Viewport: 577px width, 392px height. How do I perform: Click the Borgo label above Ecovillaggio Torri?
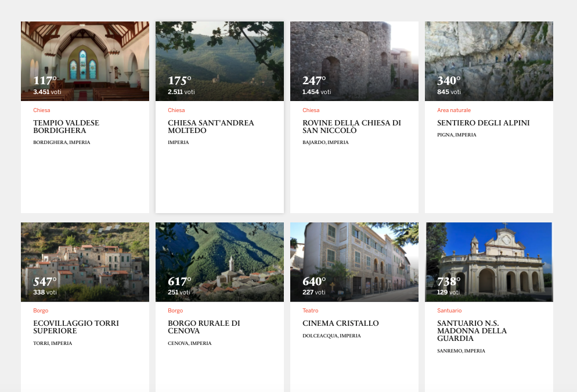(41, 311)
